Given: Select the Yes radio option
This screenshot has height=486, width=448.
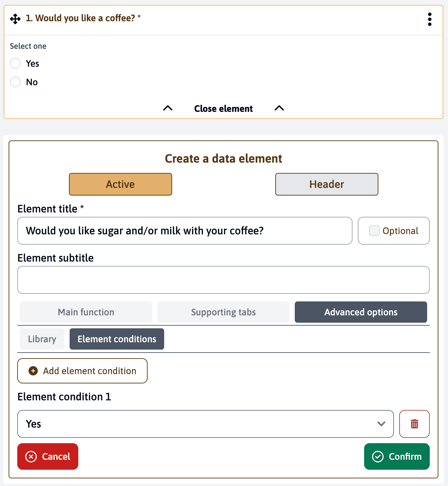Looking at the screenshot, I should coord(15,63).
